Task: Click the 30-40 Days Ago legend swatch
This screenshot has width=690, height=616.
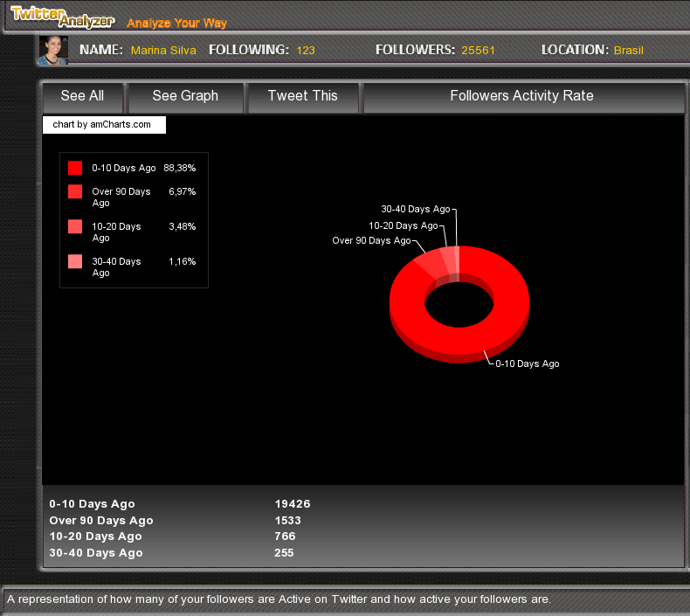Action: coord(75,261)
